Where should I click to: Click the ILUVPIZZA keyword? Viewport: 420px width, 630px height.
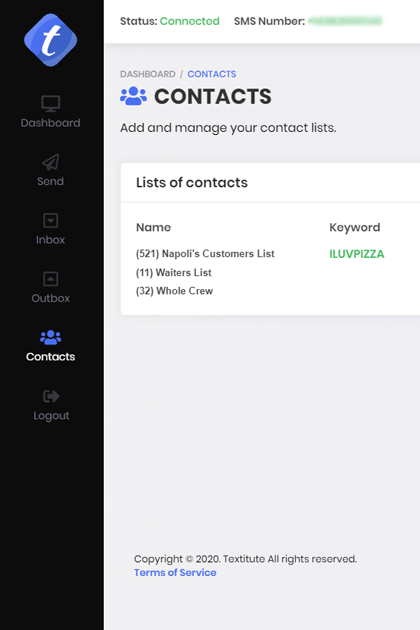pyautogui.click(x=357, y=254)
